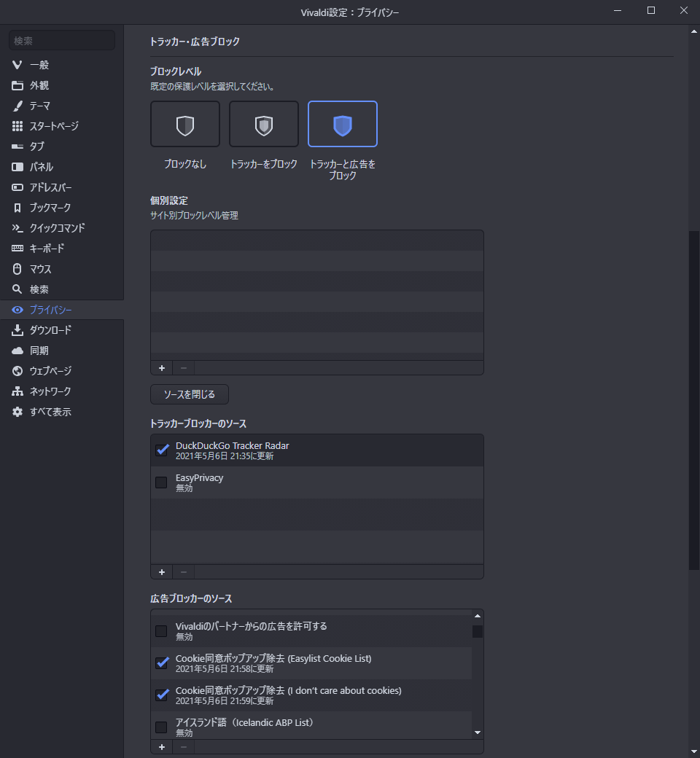Click the DuckDuckGo Tracker Radar label

coord(232,446)
